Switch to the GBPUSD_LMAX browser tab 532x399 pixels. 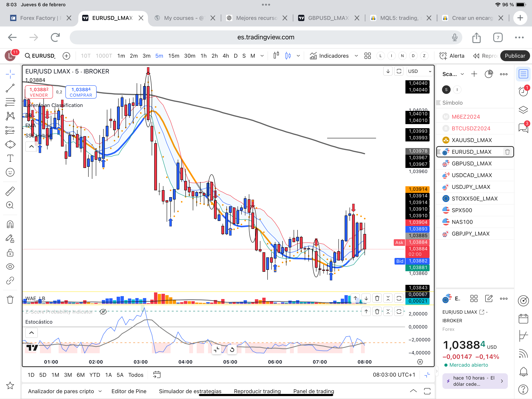pos(328,18)
